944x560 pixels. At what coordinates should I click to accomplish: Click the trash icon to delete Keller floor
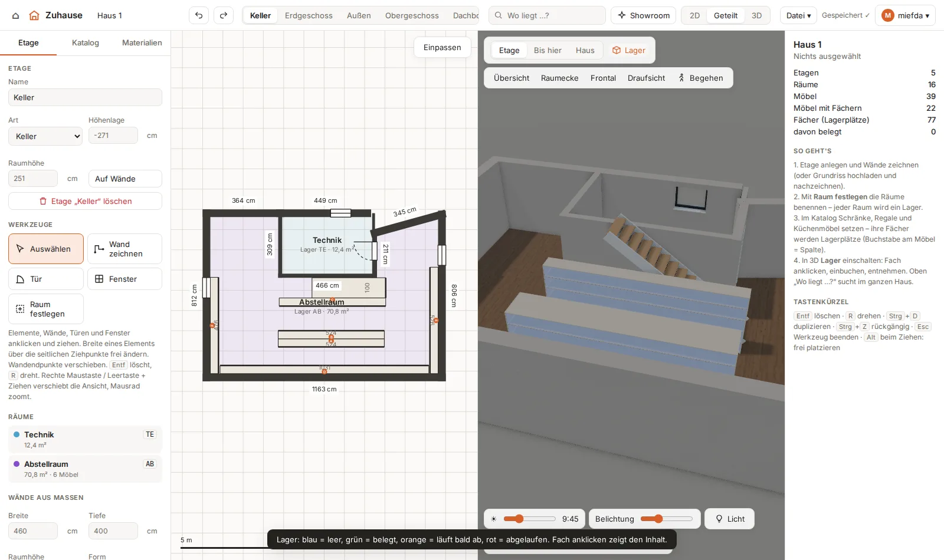(43, 201)
